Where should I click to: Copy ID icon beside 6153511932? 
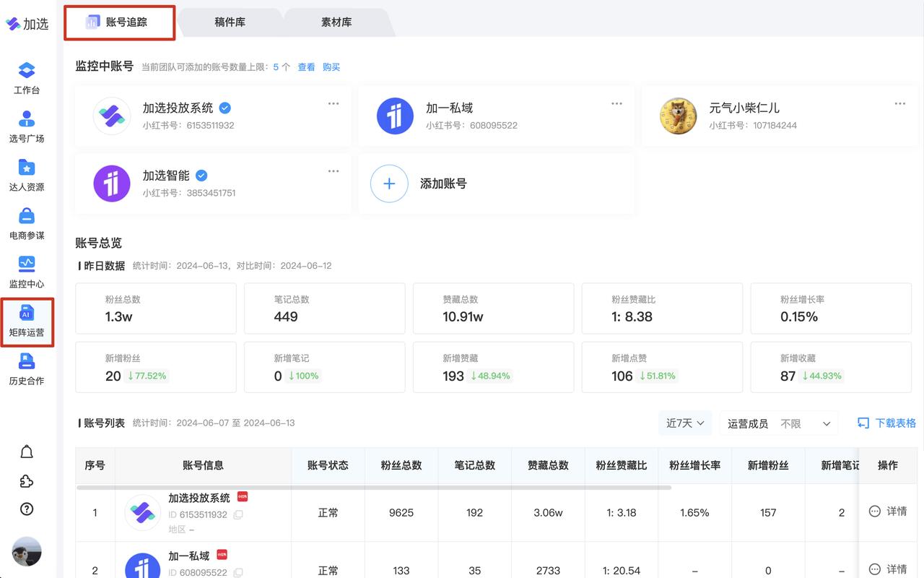238,515
